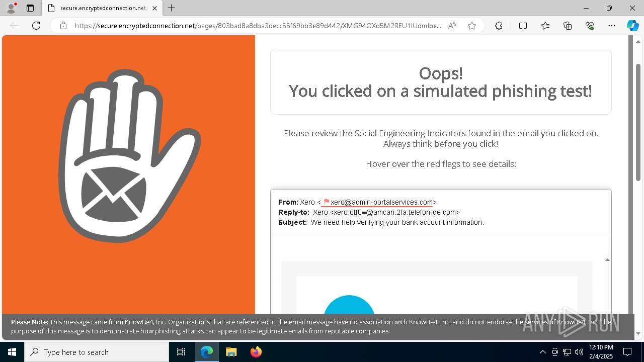Click page scrollbar down arrow
This screenshot has width=644, height=362.
[638, 333]
